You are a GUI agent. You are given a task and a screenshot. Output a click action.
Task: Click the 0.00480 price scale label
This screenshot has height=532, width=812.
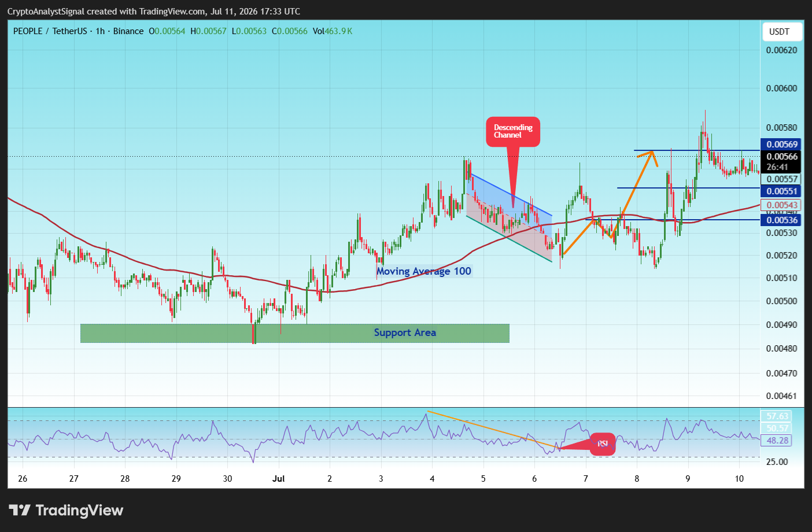782,349
